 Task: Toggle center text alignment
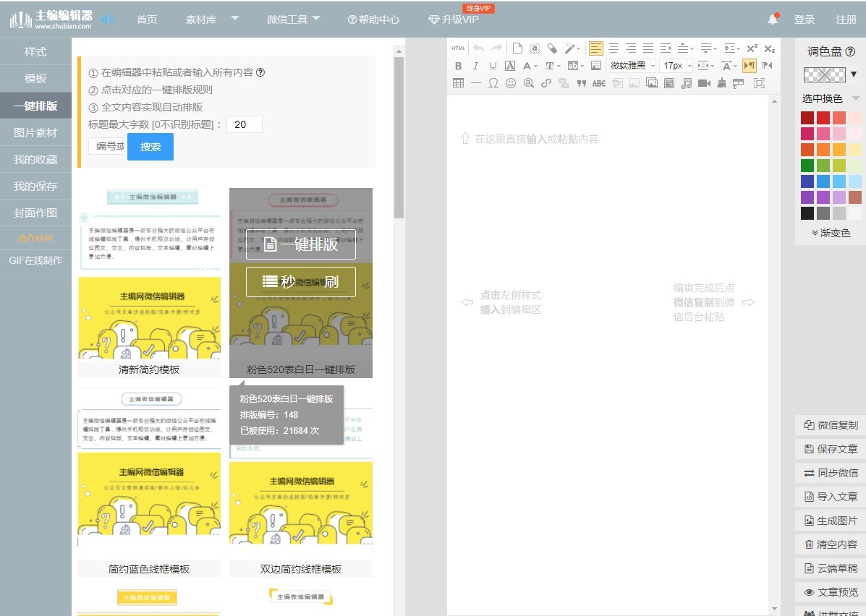614,48
